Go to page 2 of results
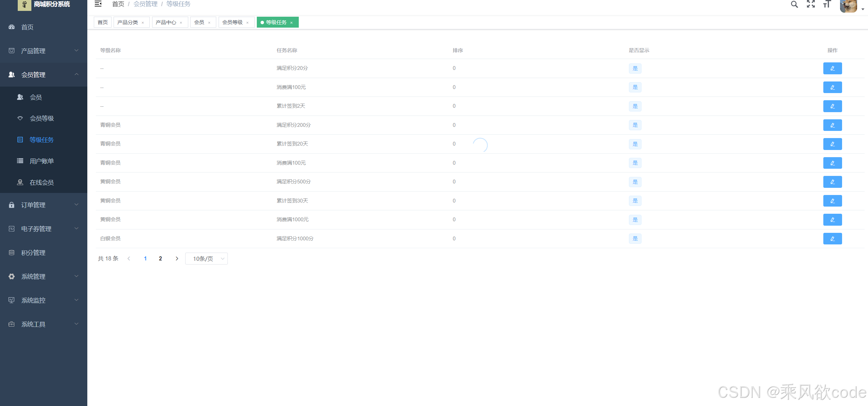 click(x=160, y=259)
